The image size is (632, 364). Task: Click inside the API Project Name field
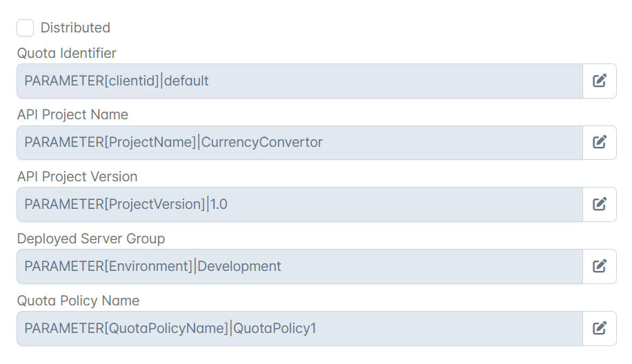[x=300, y=143]
